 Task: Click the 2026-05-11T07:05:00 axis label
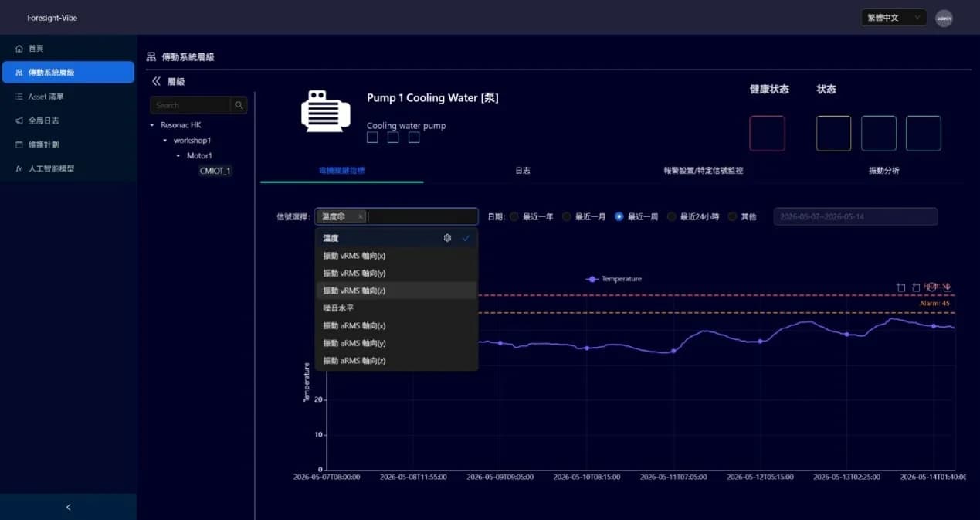click(x=673, y=477)
